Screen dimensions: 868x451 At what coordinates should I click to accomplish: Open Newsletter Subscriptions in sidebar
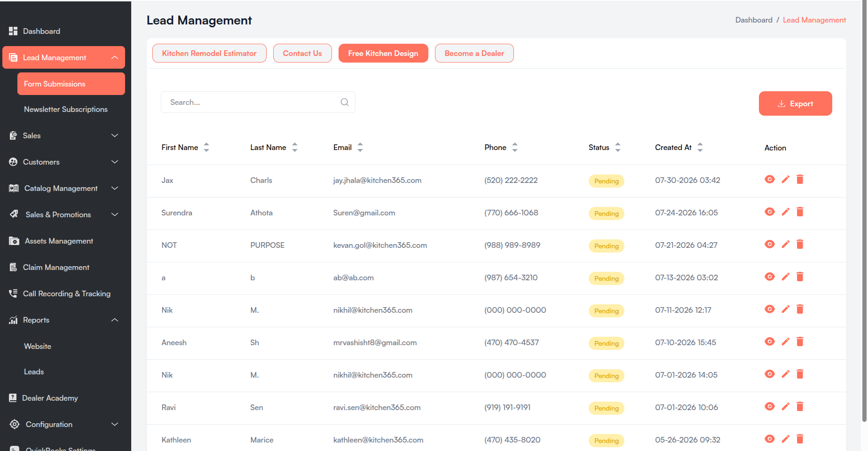coord(66,109)
